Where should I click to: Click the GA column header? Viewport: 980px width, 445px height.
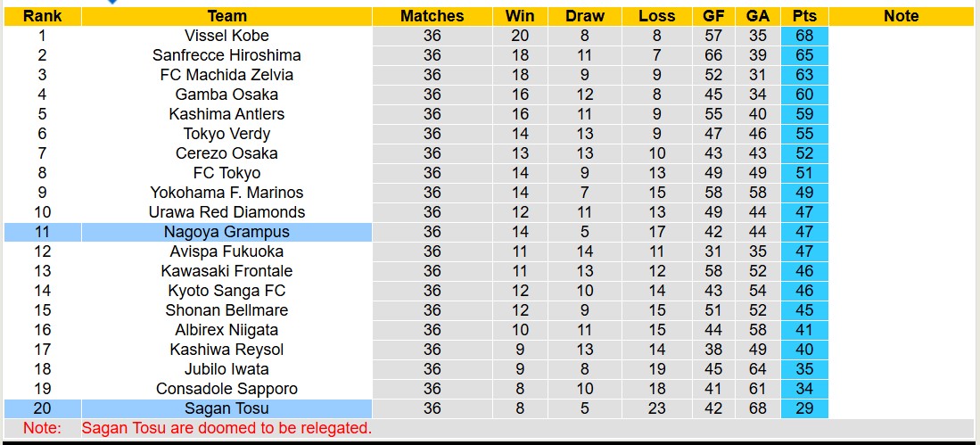point(758,16)
